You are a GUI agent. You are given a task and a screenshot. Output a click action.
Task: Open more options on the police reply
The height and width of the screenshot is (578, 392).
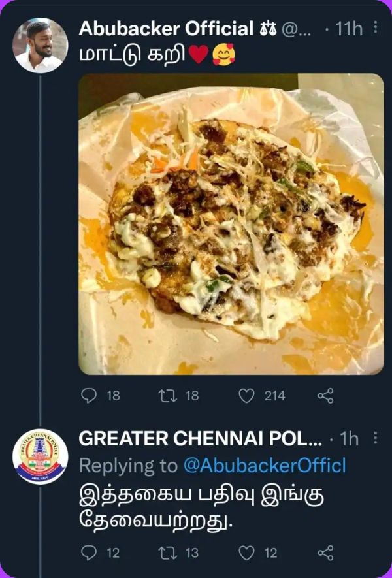(x=374, y=436)
